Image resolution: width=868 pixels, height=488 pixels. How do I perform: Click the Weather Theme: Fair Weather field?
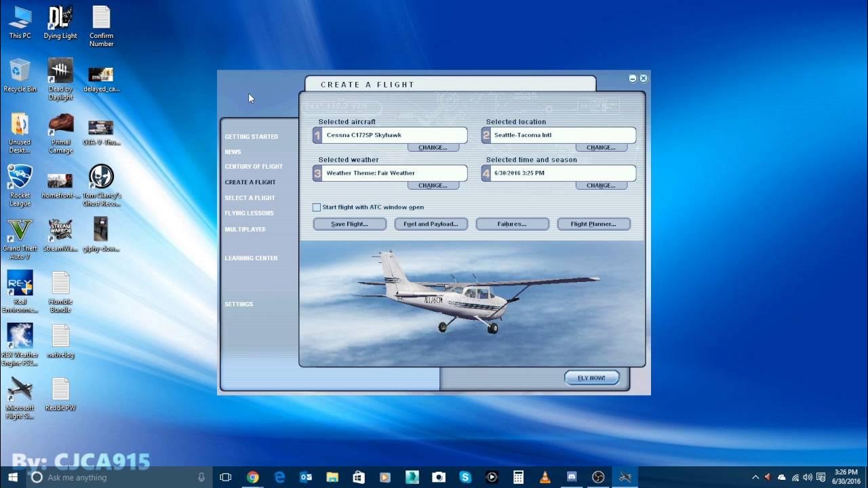(395, 173)
